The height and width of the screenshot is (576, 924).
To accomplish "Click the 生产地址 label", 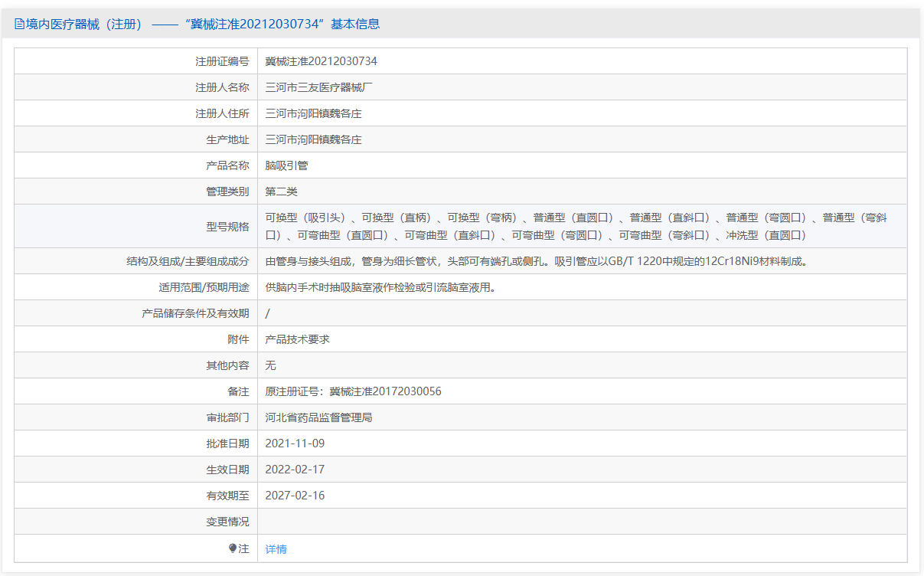I will pos(227,139).
